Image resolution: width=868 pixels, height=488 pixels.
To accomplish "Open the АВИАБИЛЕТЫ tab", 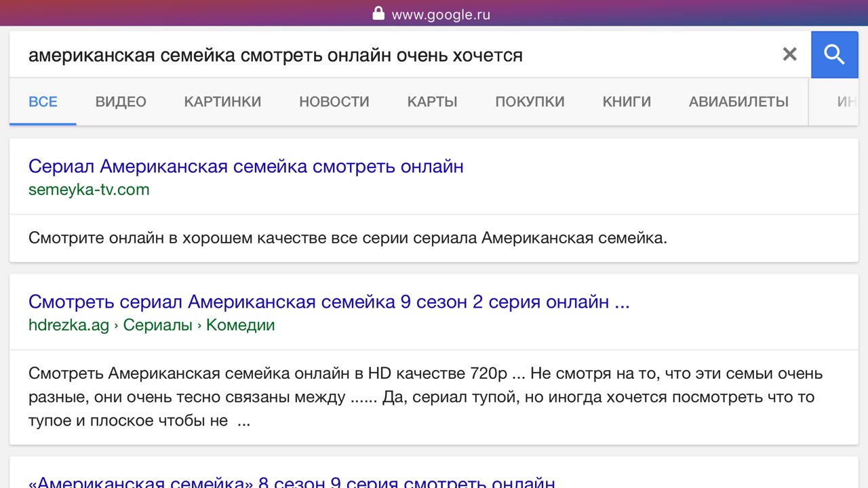I will (738, 102).
